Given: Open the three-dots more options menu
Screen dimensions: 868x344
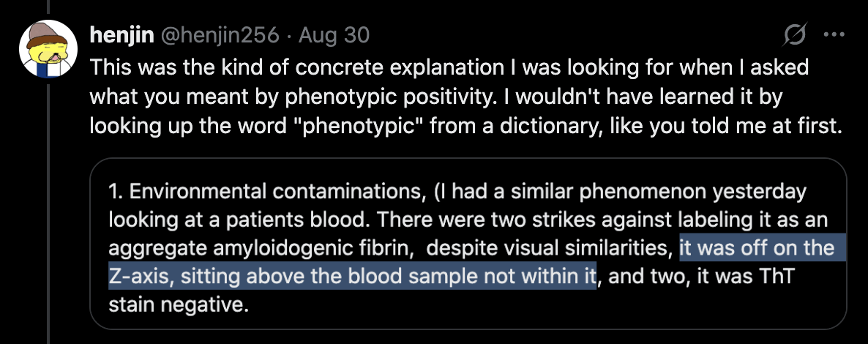Looking at the screenshot, I should (834, 34).
